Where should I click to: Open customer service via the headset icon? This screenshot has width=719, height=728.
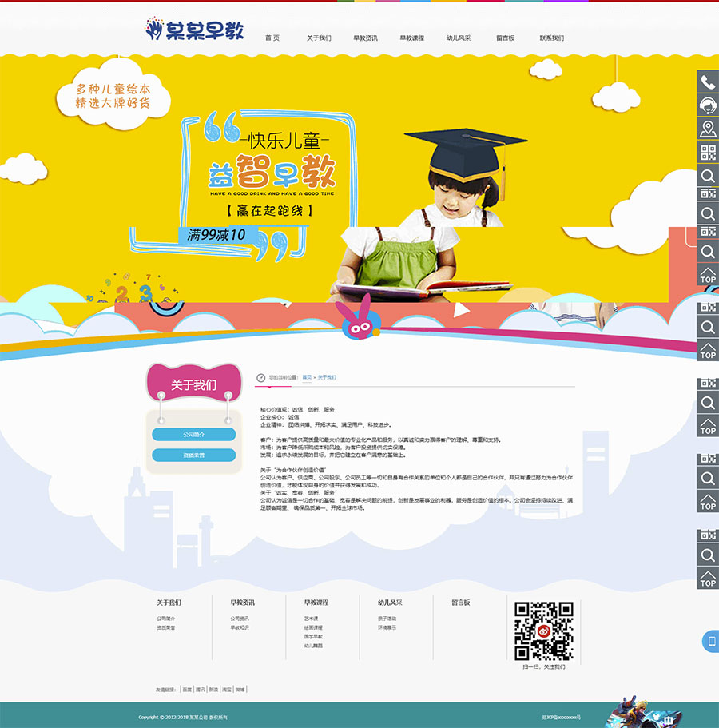[x=707, y=105]
